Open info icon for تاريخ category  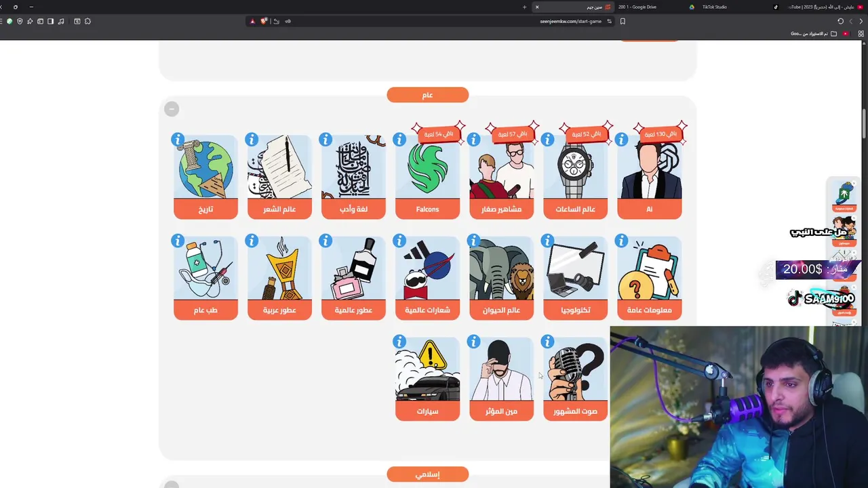click(x=178, y=140)
